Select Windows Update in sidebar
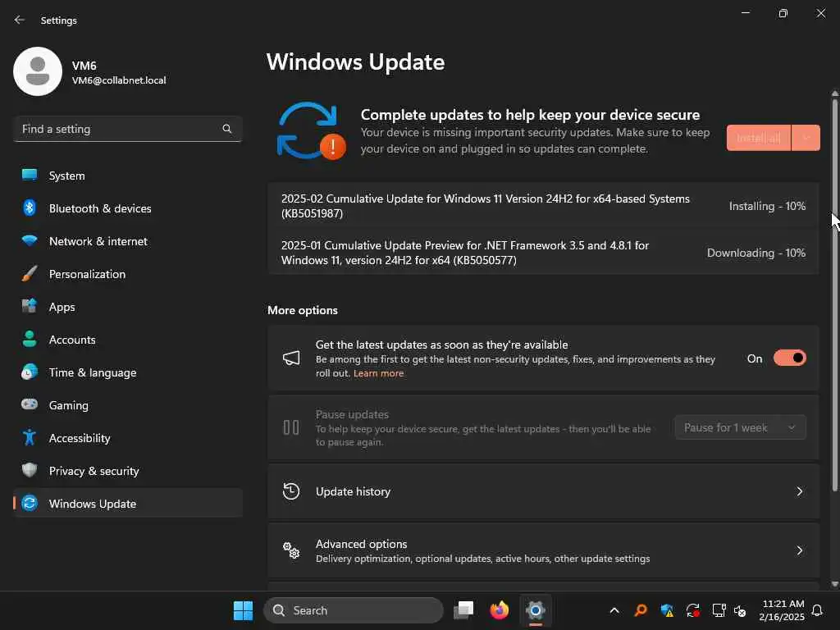Viewport: 840px width, 630px height. (128, 503)
